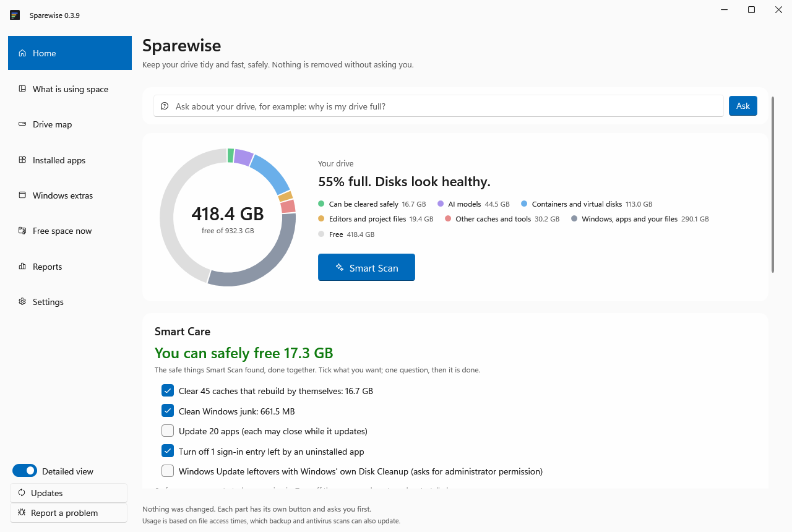Turn off the Detailed view switch
Viewport: 792px width, 532px height.
tap(25, 471)
